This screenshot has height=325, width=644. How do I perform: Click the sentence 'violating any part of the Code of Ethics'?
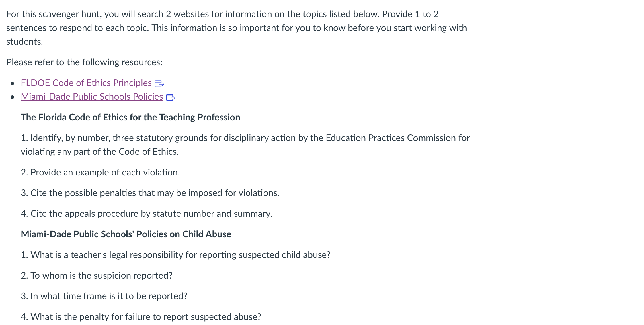coord(99,152)
